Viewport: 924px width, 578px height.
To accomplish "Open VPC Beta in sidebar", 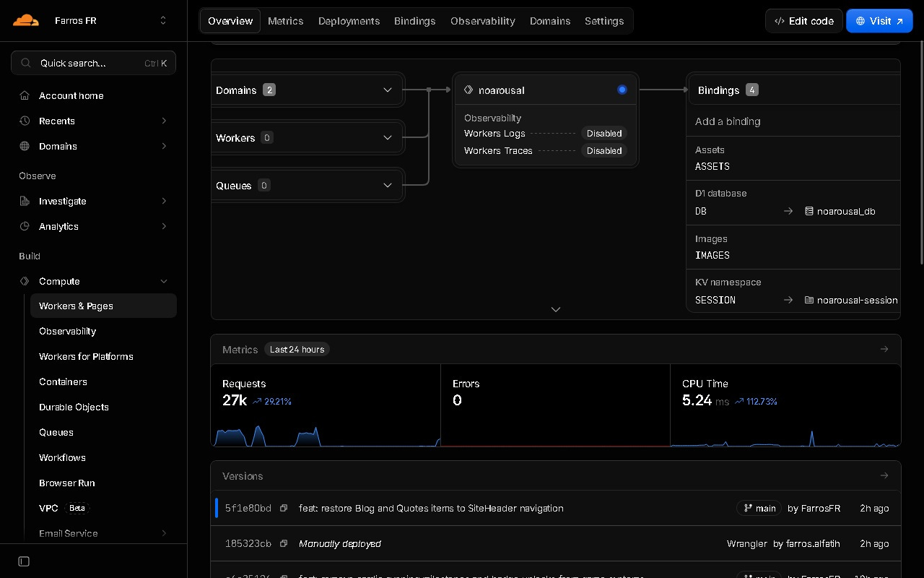I will coord(103,508).
